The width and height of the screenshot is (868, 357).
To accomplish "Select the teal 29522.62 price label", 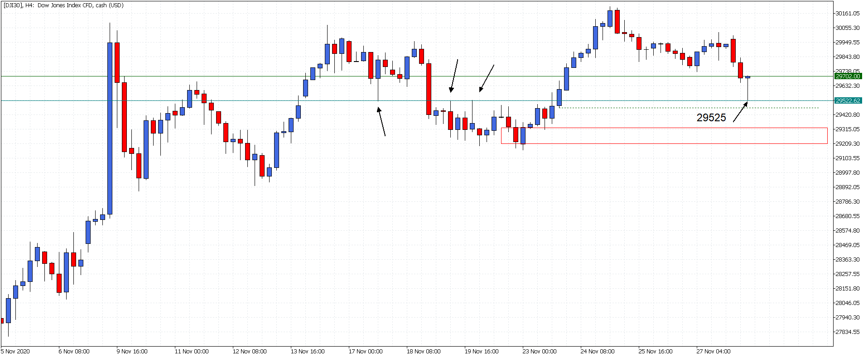I will tap(848, 100).
